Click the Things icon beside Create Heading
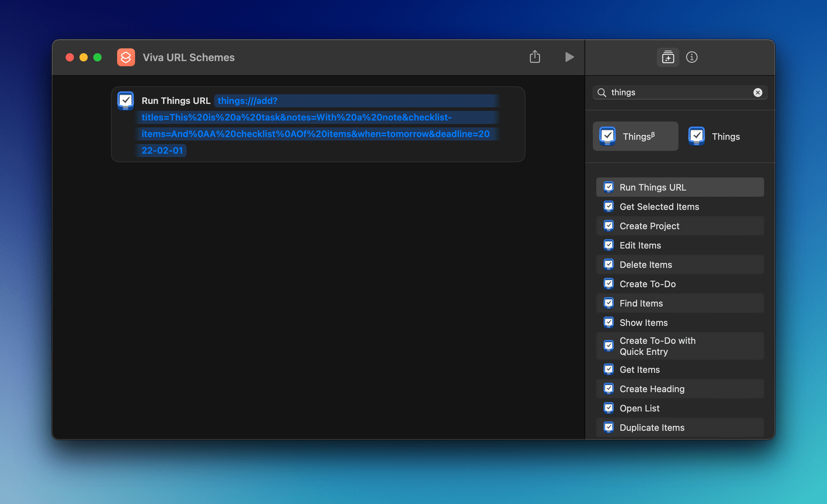The height and width of the screenshot is (504, 827). click(609, 389)
